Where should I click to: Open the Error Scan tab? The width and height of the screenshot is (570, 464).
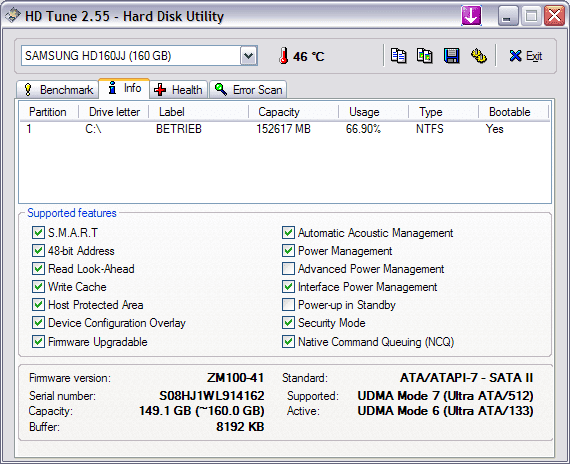[x=248, y=89]
